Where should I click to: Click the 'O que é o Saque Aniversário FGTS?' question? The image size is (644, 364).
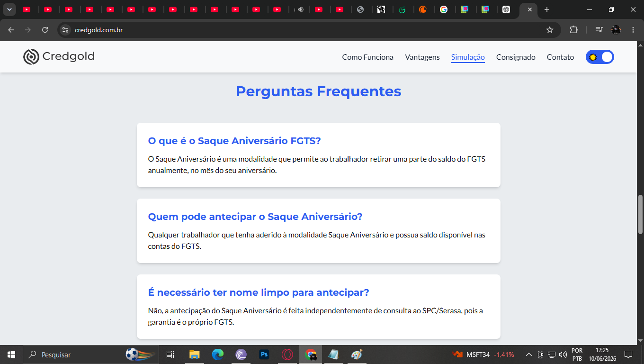point(234,141)
